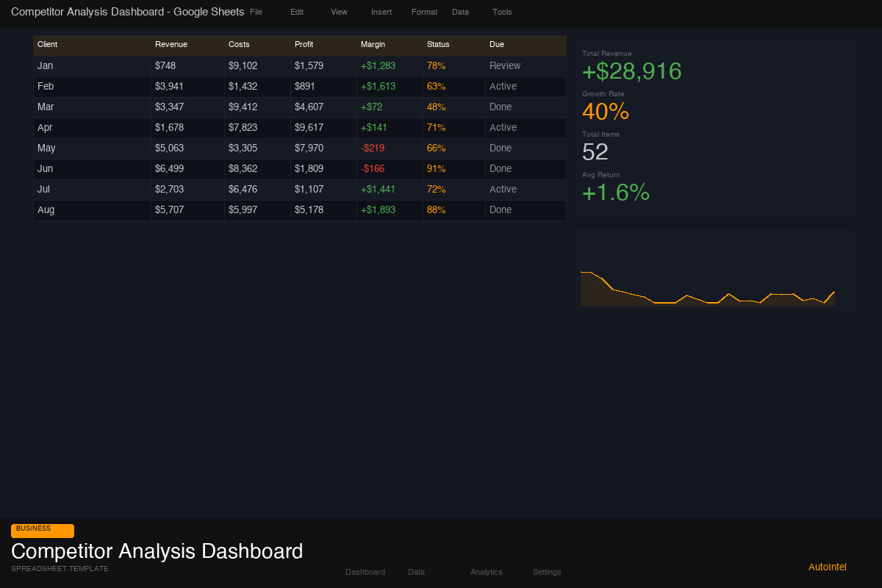
Task: Sort by the Margin column header
Action: pyautogui.click(x=372, y=45)
